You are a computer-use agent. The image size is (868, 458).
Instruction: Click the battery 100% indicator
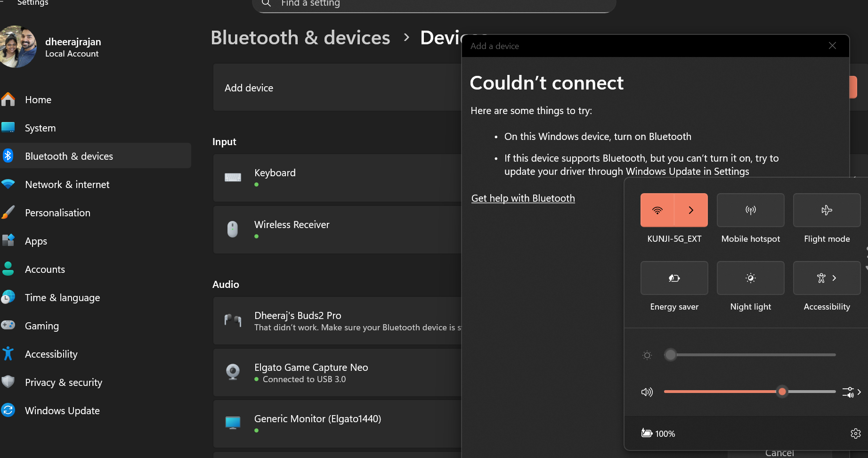658,433
